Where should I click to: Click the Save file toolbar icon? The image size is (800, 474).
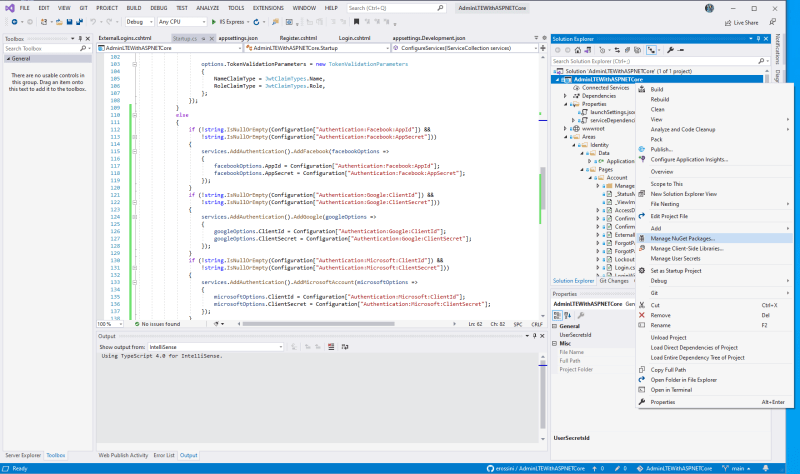(x=69, y=22)
